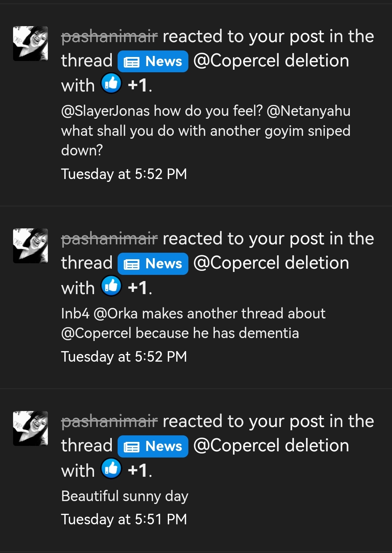Click the thumbs-up icon in the bottom notification

point(111,469)
